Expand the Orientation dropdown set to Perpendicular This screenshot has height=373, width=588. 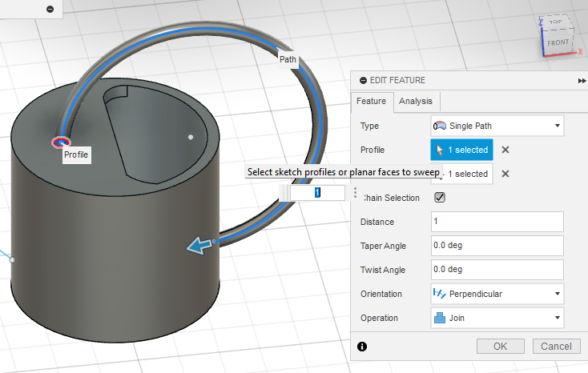coord(497,294)
